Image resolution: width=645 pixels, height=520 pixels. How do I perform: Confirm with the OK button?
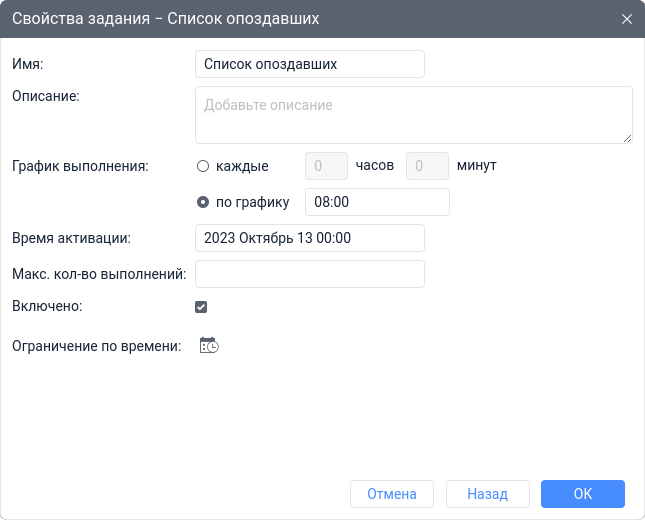582,494
